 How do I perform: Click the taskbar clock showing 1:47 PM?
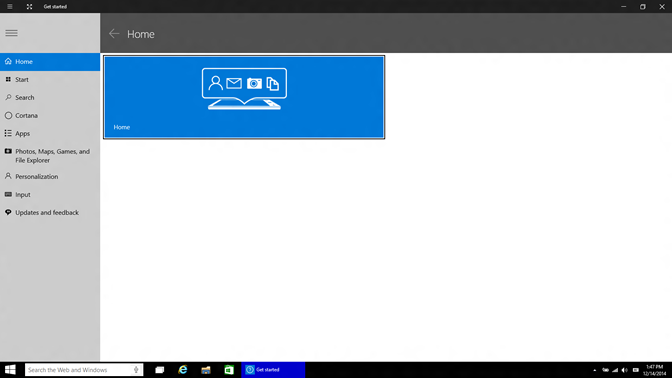(x=654, y=370)
